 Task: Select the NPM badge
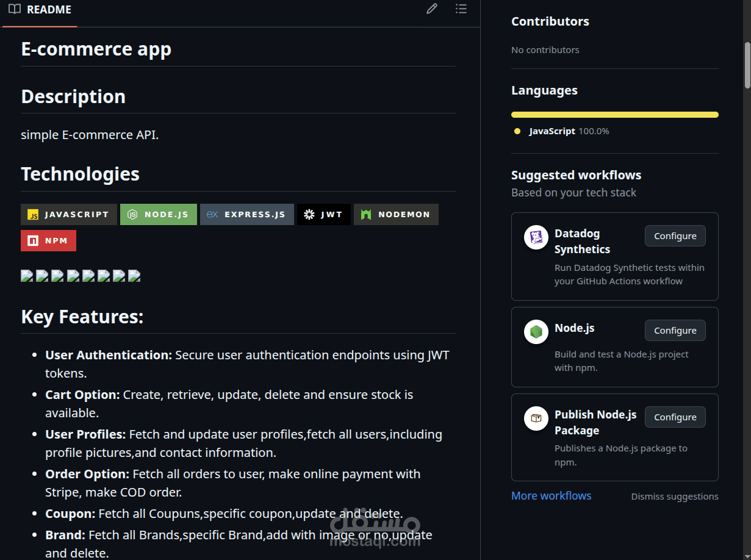[x=48, y=240]
